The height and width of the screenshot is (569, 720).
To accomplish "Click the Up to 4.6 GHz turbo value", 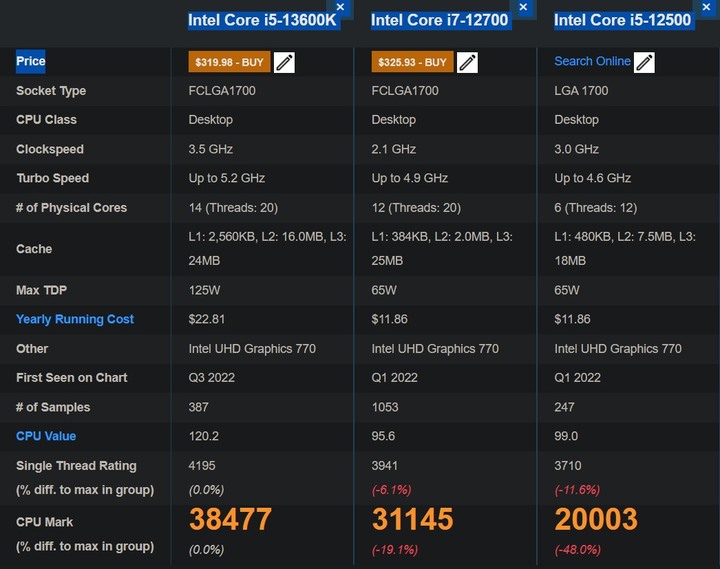I will [x=592, y=178].
